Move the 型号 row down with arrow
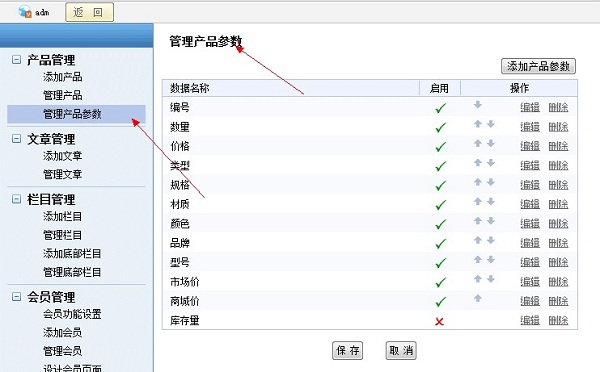Viewport: 600px width, 372px height. (x=491, y=259)
